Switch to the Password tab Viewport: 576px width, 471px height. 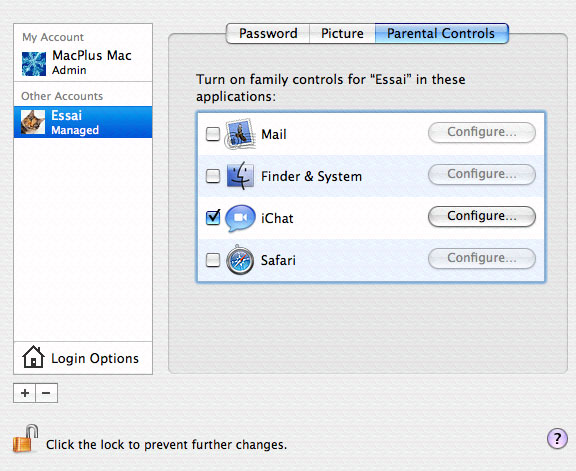[x=268, y=33]
